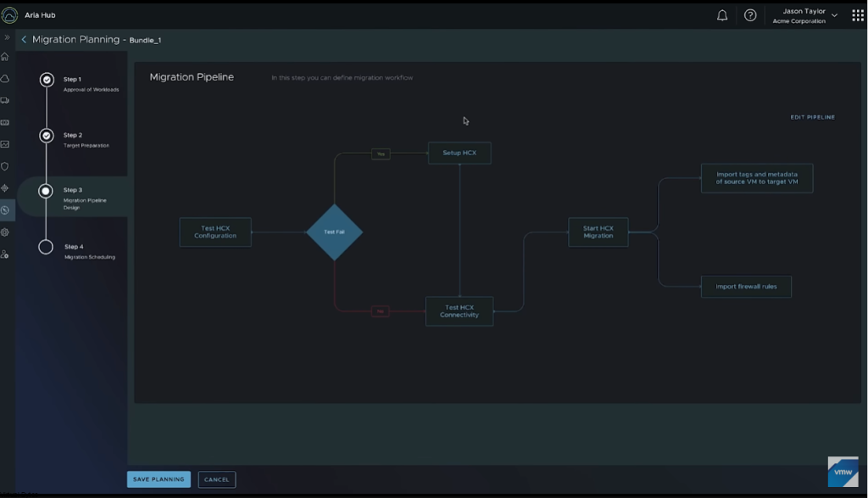Select the highlighted compass icon in sidebar

tap(5, 210)
